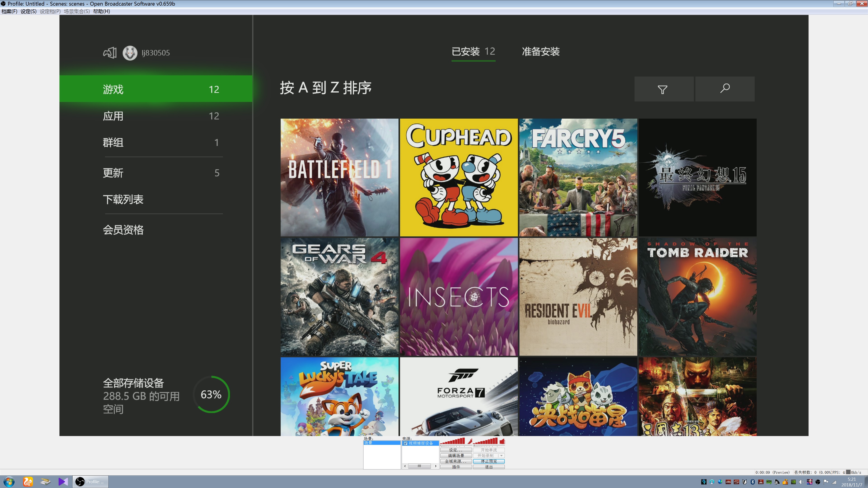Click right arrow of sources scrollbar
The image size is (868, 488).
click(436, 466)
